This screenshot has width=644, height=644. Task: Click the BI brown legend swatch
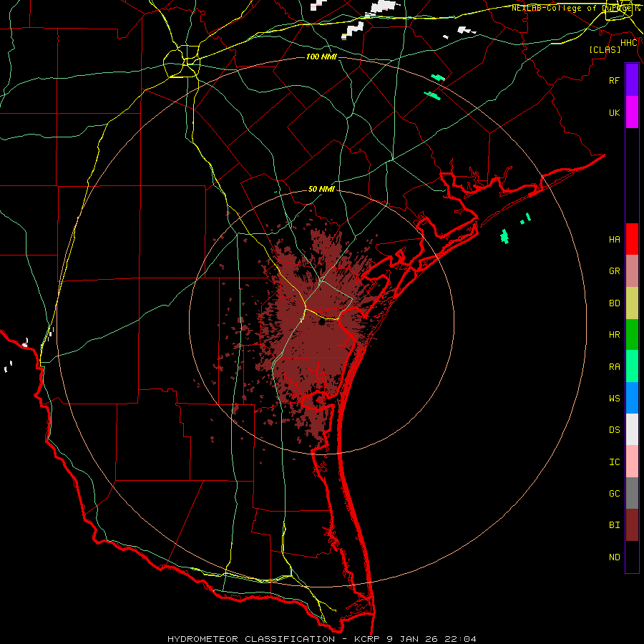(x=632, y=525)
